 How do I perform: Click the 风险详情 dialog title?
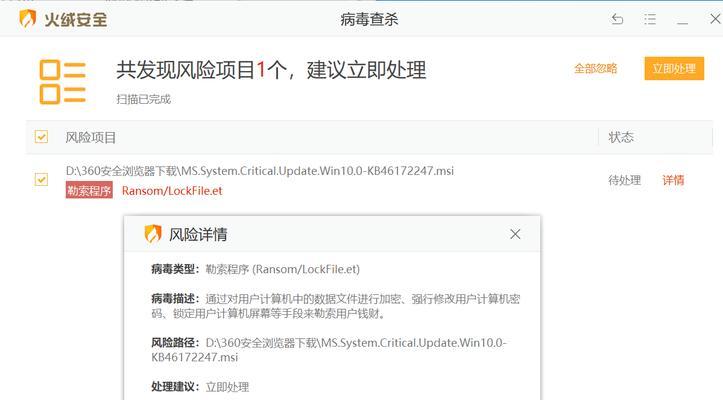click(198, 234)
